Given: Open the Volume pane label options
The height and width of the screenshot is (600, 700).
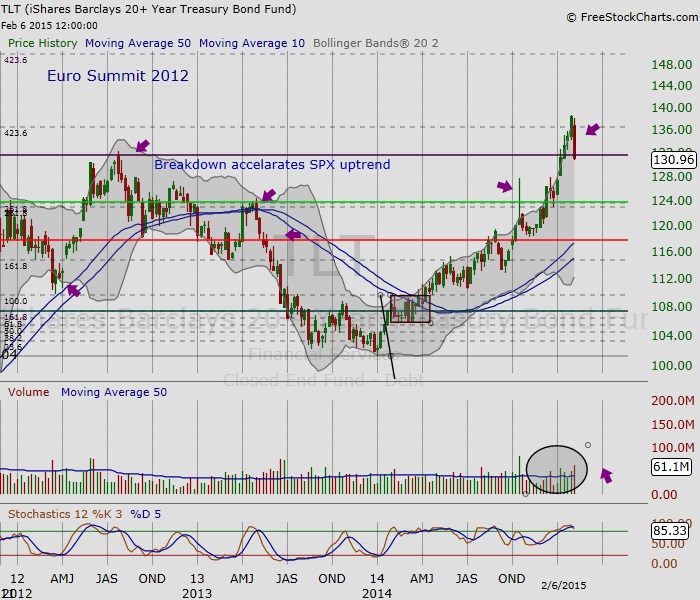Looking at the screenshot, I should point(30,393).
